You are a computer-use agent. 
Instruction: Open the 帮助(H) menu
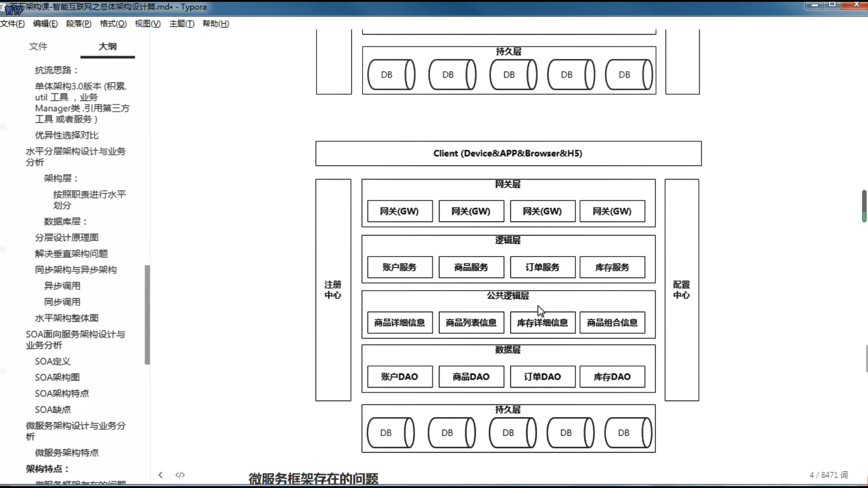click(216, 23)
